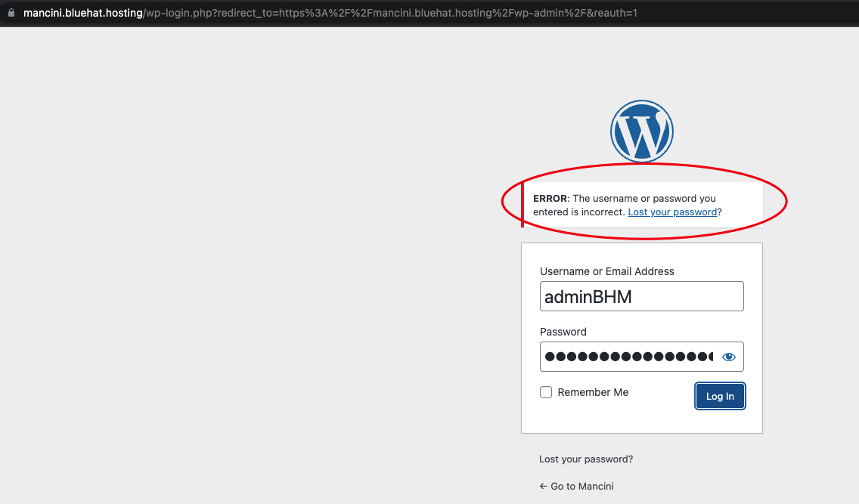
Task: Focus the Username or Email Address field
Action: point(641,296)
